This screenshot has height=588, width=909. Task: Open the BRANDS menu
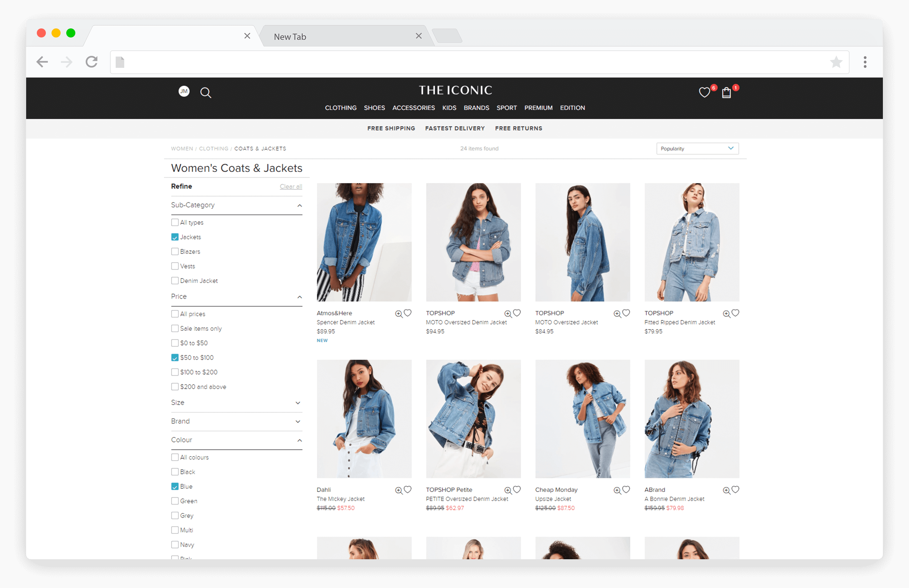476,108
